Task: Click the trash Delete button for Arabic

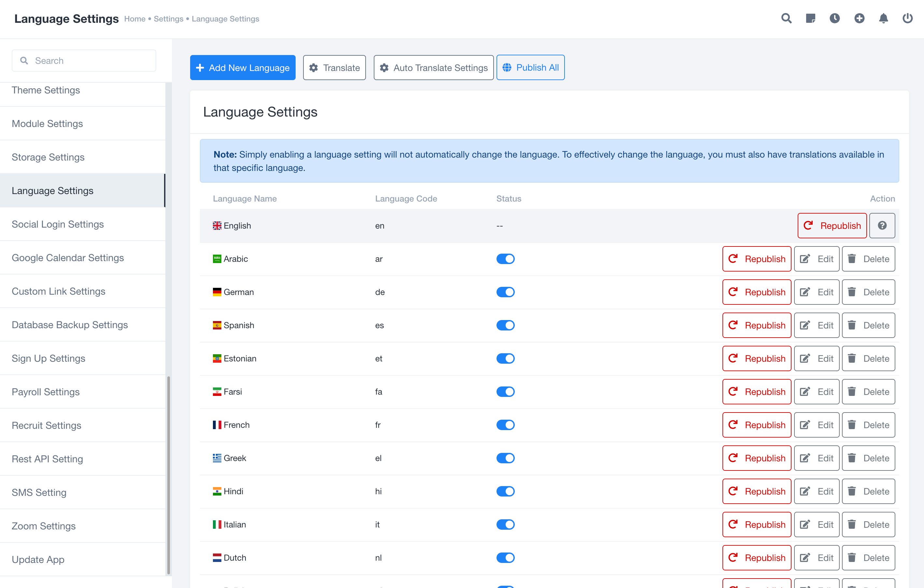Action: pos(868,259)
